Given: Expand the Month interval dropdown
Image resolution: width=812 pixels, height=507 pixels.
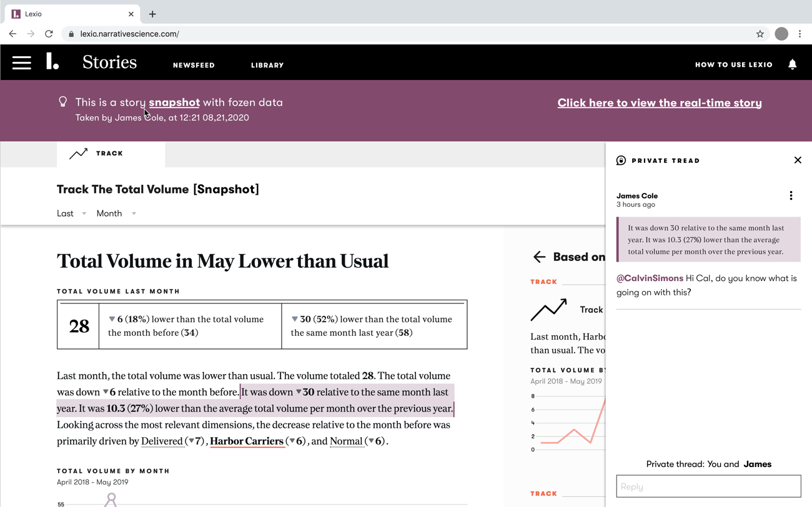Looking at the screenshot, I should click(x=116, y=214).
